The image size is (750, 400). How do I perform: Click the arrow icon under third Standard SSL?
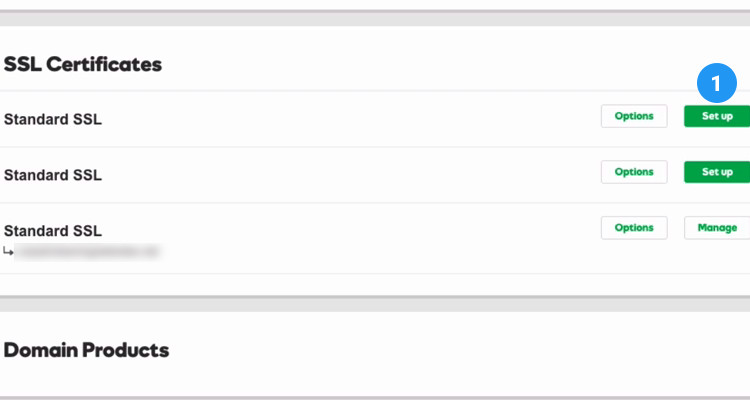tap(9, 252)
